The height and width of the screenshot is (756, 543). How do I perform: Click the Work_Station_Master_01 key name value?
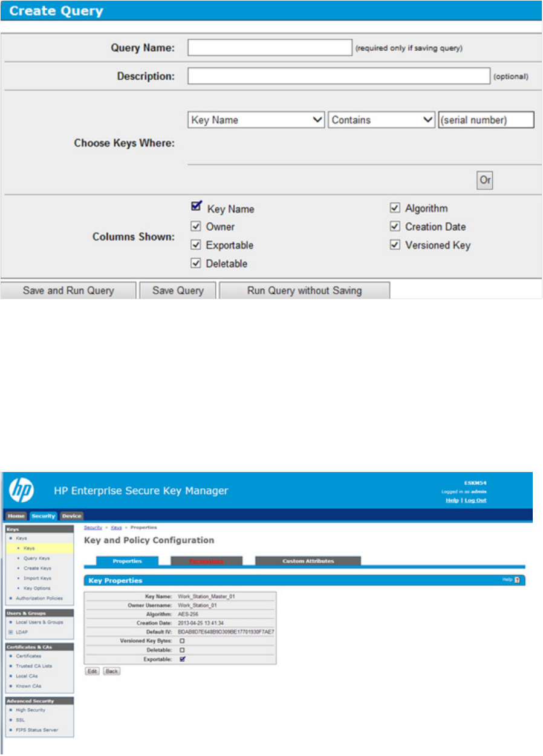[206, 596]
